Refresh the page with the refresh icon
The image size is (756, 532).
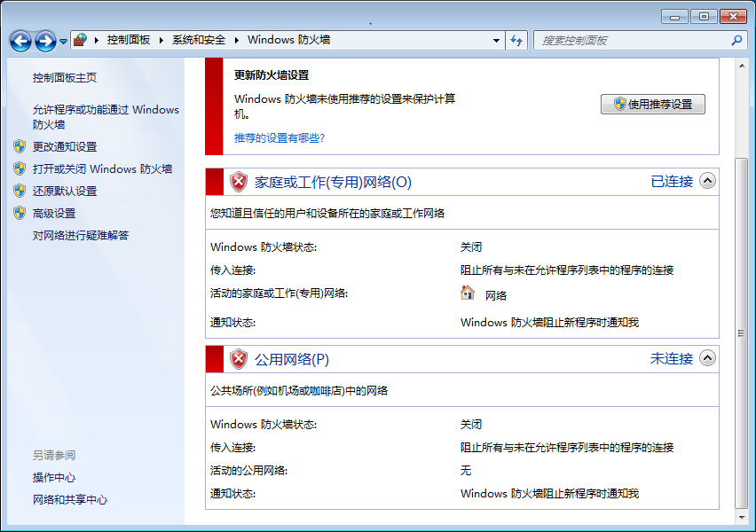pyautogui.click(x=516, y=41)
